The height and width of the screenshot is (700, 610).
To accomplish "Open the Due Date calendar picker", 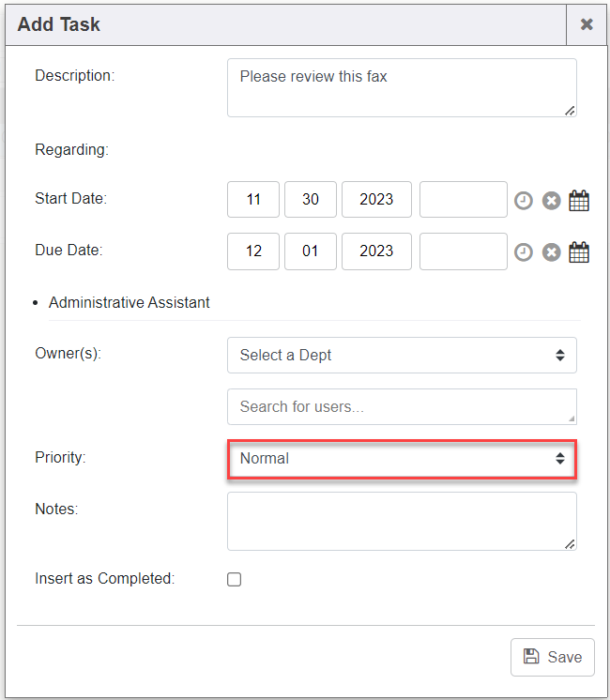I will point(579,251).
